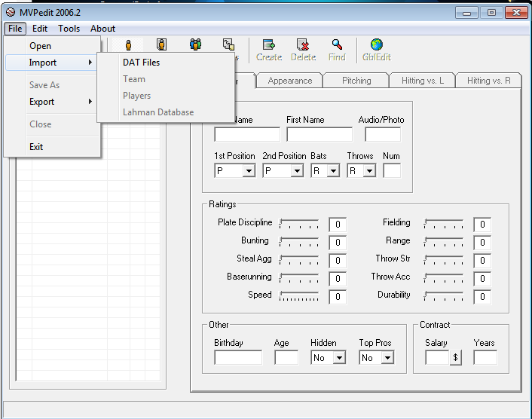Click the Salary dollar sign button
The width and height of the screenshot is (532, 419).
456,358
